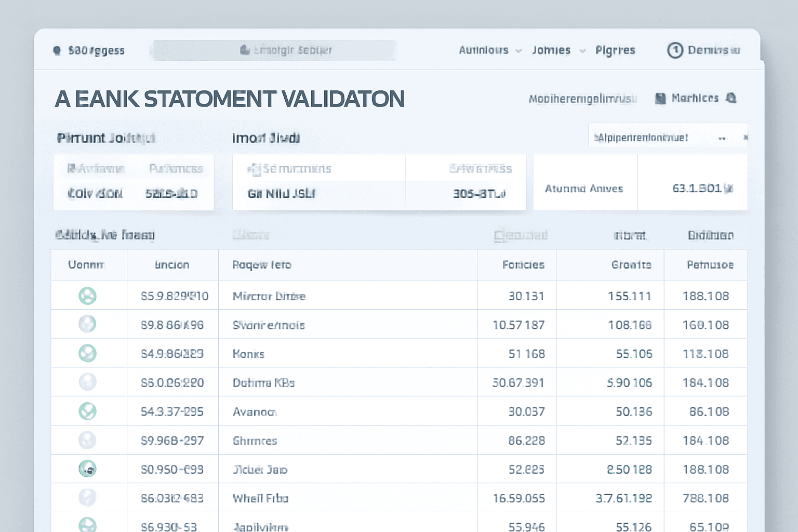Click the value 63.1.801
This screenshot has width=798, height=532.
pyautogui.click(x=697, y=188)
